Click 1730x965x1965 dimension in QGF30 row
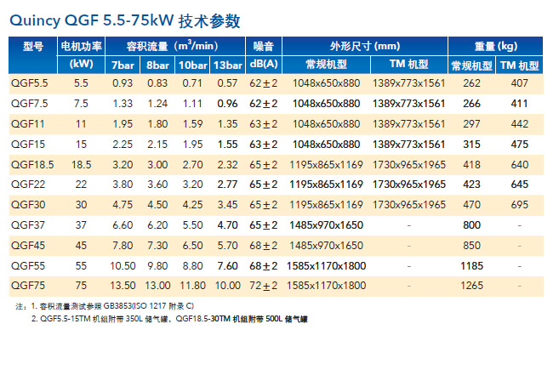Viewport: 559px width, 392px height. tap(409, 205)
